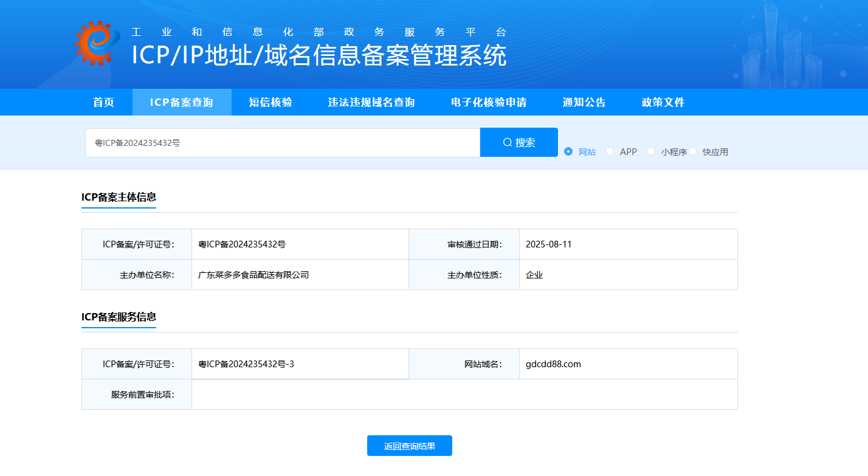868x476 pixels.
Task: Click license value 粤ICP备2024235432号 in main info
Action: tap(242, 244)
